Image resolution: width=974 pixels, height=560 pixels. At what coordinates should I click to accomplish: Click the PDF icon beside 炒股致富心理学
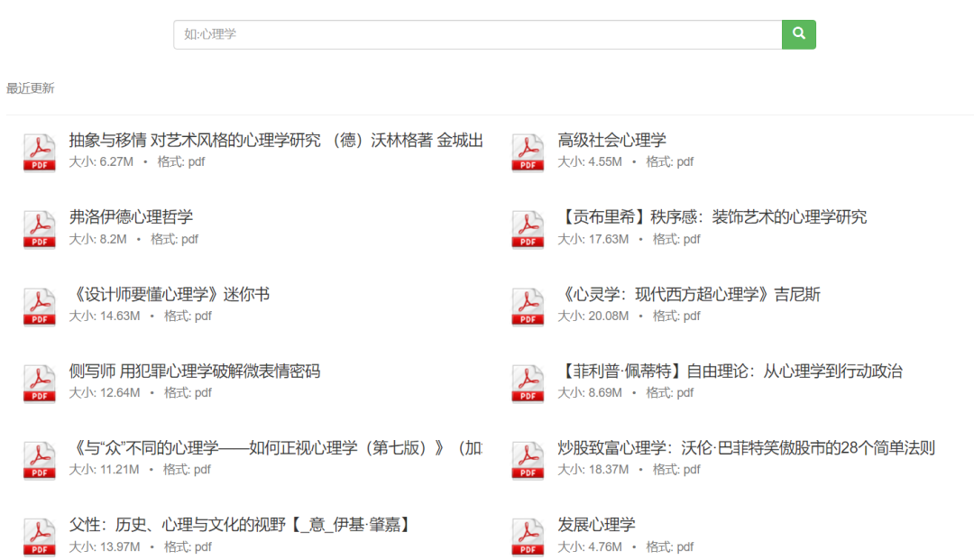tap(527, 458)
